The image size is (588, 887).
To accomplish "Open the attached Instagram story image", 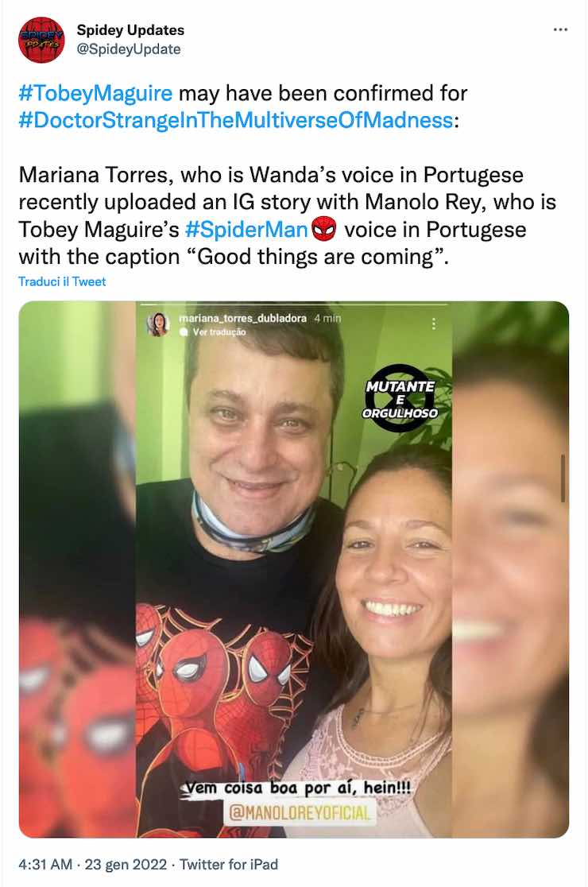I will click(294, 569).
